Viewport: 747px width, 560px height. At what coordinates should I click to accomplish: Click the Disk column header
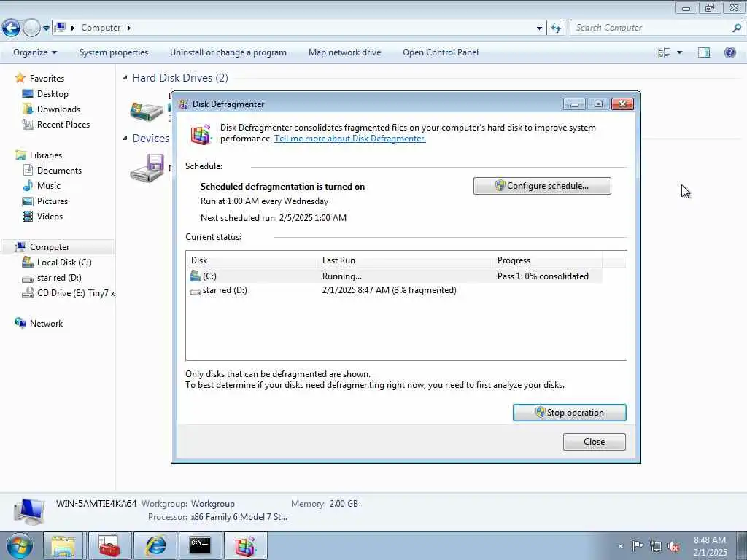tap(252, 260)
